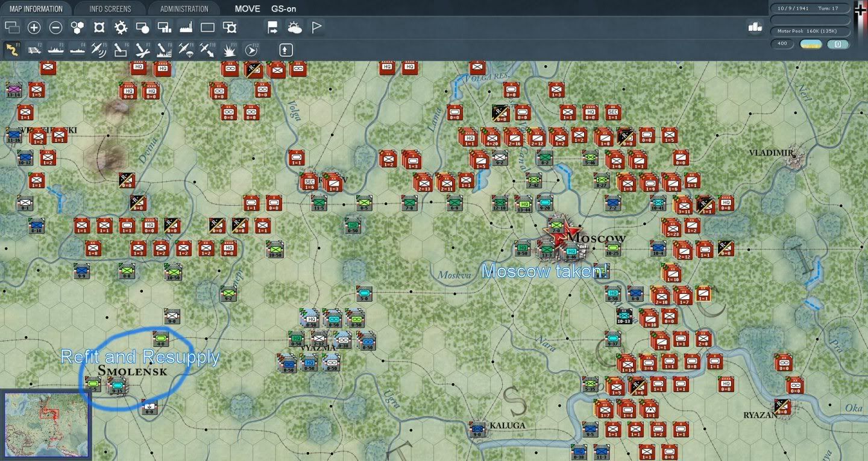Switch to the Map Information tab
This screenshot has height=461, width=868.
click(x=36, y=8)
